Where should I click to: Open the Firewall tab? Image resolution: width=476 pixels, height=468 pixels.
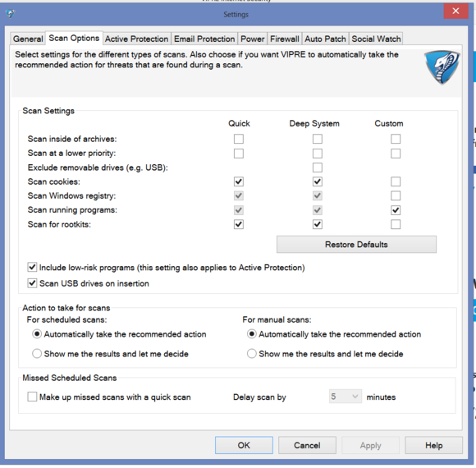click(285, 39)
